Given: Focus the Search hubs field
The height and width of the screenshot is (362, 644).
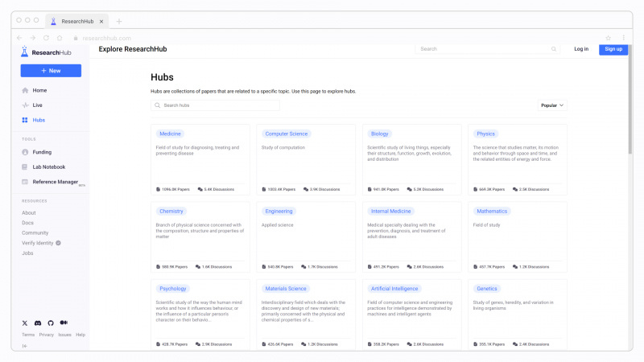Looking at the screenshot, I should point(215,105).
